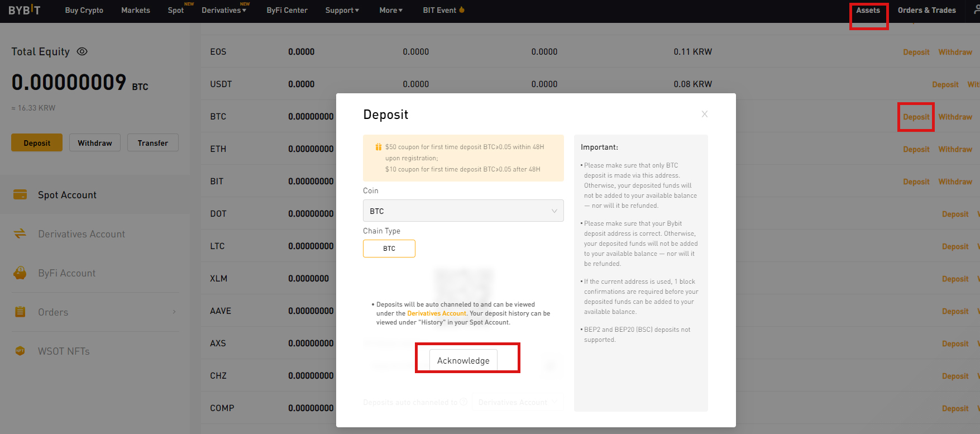
Task: Click the 0.11 KRW value in EOS row
Action: 693,51
